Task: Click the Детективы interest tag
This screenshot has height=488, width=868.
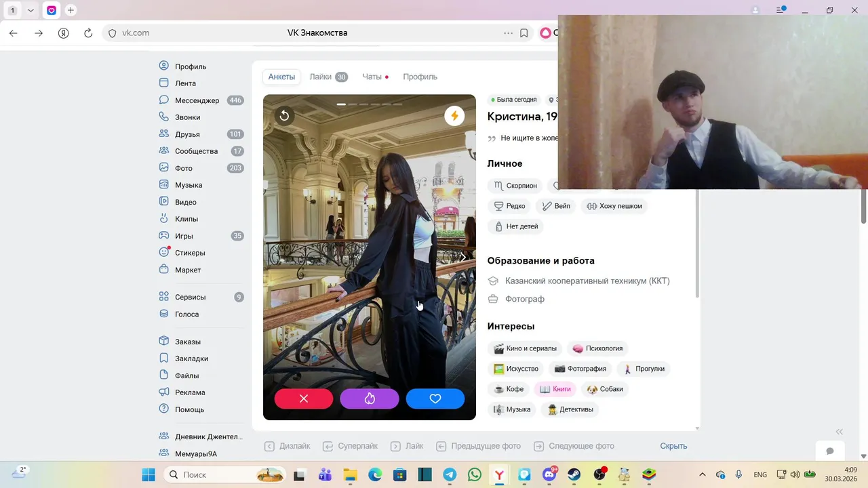Action: point(570,409)
